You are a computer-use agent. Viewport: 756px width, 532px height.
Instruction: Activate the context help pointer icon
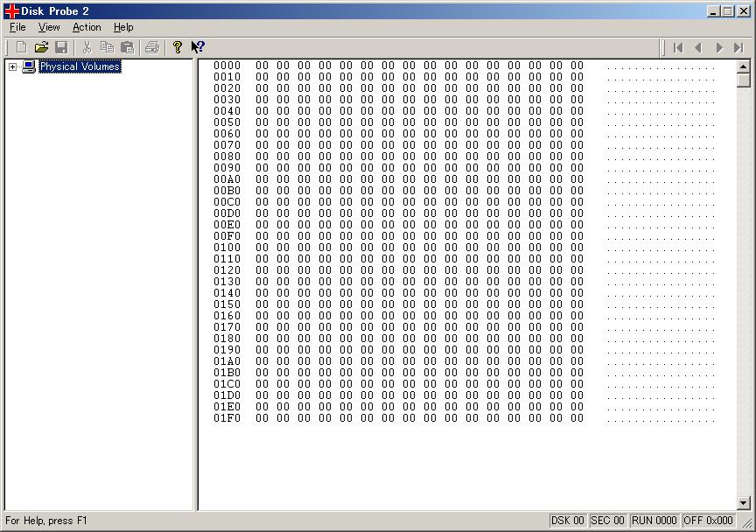pyautogui.click(x=198, y=47)
